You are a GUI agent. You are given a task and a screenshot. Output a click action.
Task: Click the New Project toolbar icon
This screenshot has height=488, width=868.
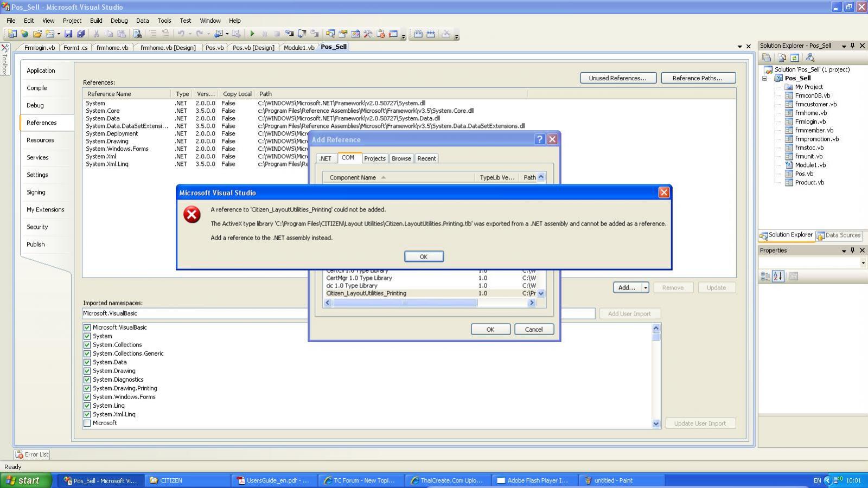tap(12, 34)
